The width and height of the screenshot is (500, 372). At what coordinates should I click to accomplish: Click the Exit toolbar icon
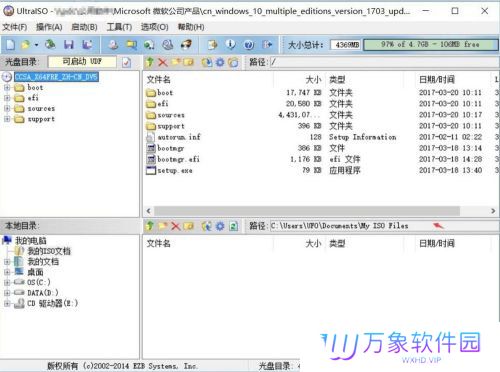click(267, 45)
